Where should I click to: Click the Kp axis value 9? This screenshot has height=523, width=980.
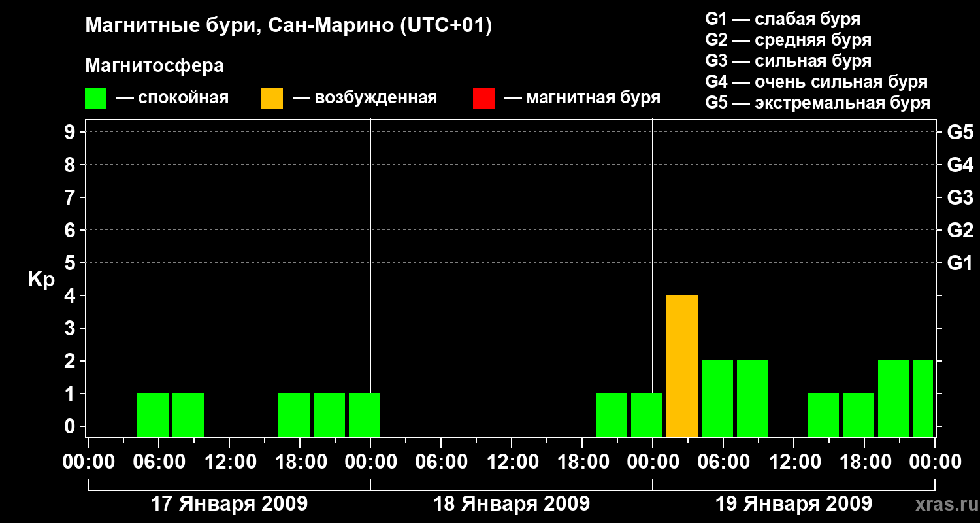click(71, 132)
